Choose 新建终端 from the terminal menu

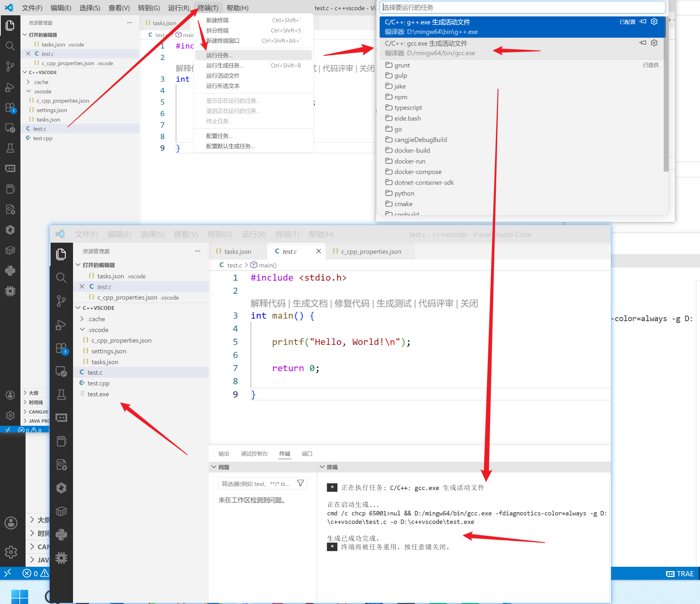253,20
